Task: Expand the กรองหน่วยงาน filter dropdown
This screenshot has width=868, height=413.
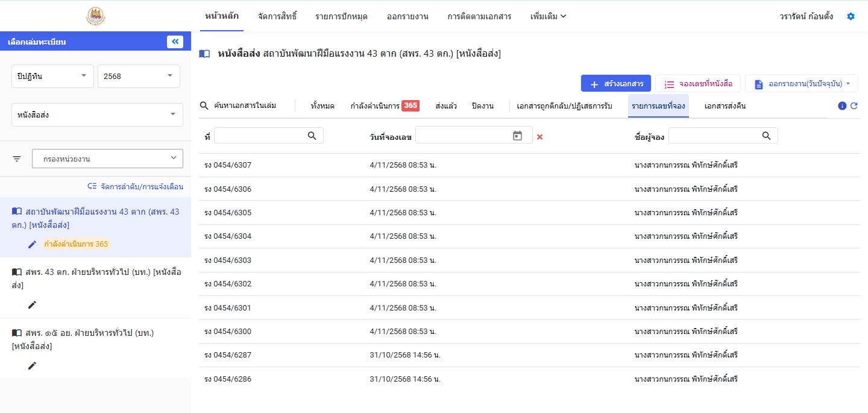Action: pos(107,159)
